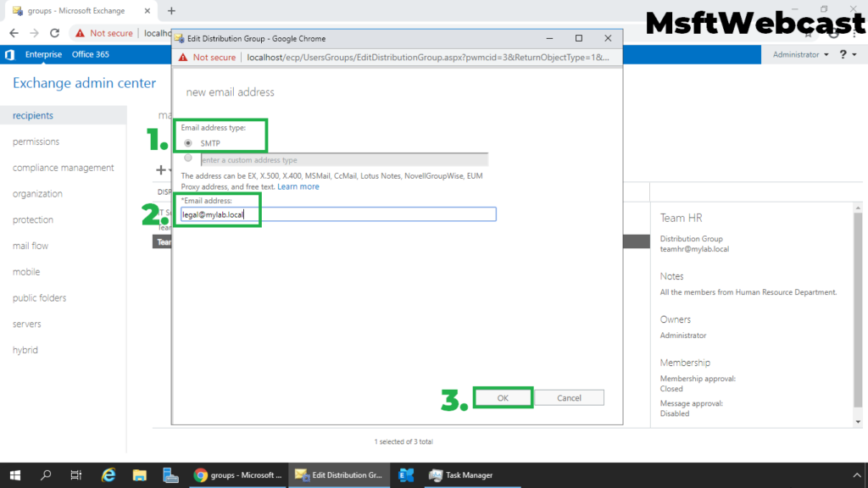The height and width of the screenshot is (488, 868).
Task: Click the custom address type text field
Action: [x=344, y=160]
